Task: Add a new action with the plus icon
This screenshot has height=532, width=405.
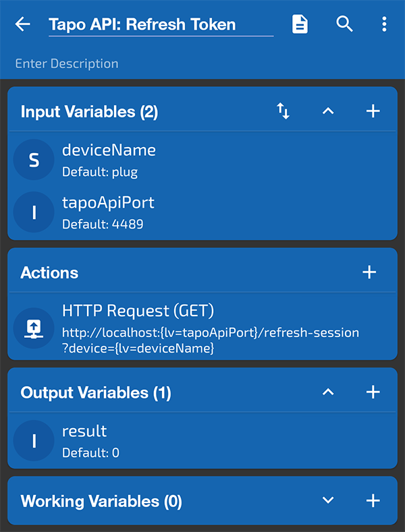Action: [x=369, y=272]
